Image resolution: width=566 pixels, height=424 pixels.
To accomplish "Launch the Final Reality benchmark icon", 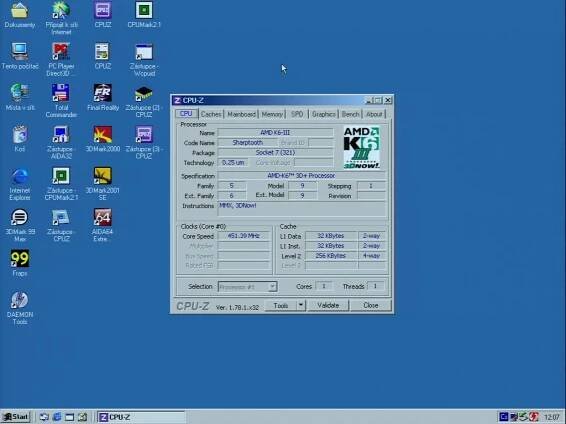I will (103, 93).
